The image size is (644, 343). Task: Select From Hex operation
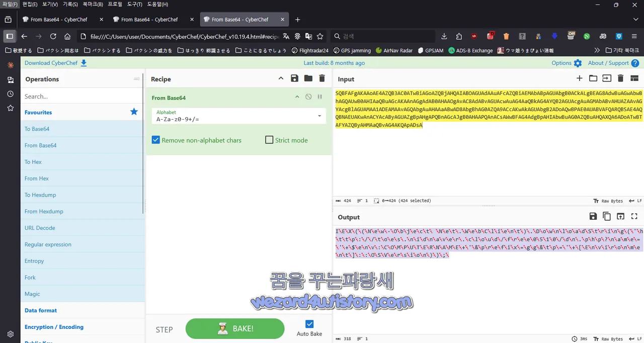(82, 179)
